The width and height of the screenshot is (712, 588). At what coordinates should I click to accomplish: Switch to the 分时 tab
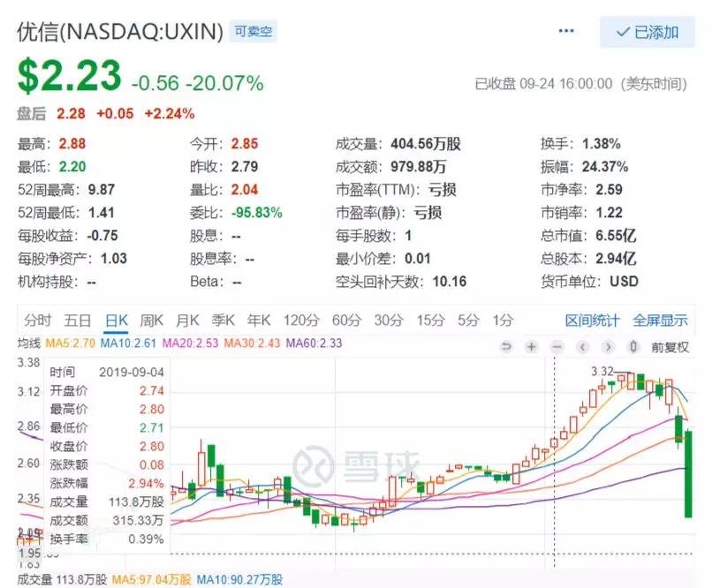pos(38,320)
